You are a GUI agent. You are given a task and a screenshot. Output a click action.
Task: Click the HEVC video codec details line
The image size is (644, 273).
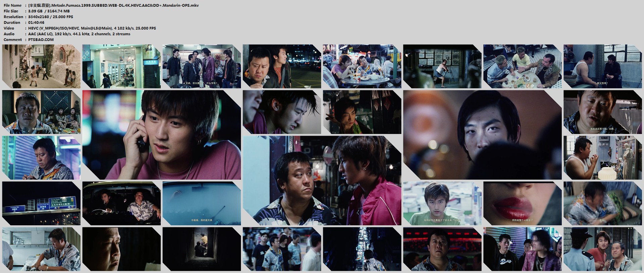[x=92, y=28]
